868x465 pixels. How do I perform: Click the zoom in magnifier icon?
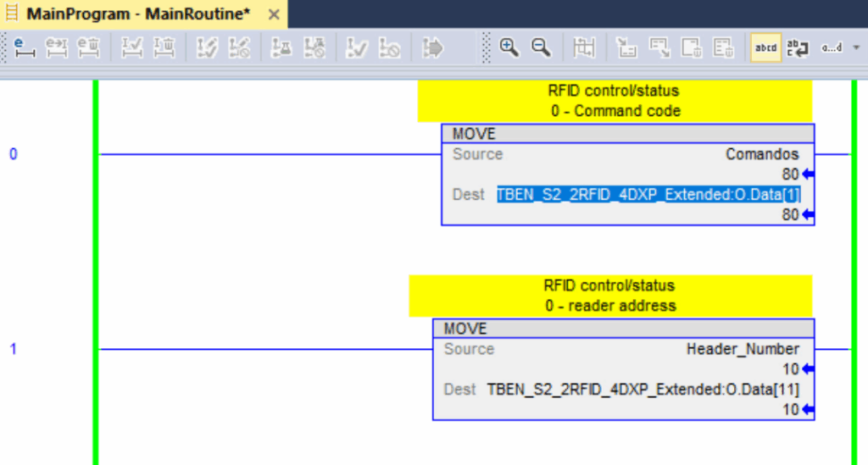(509, 48)
